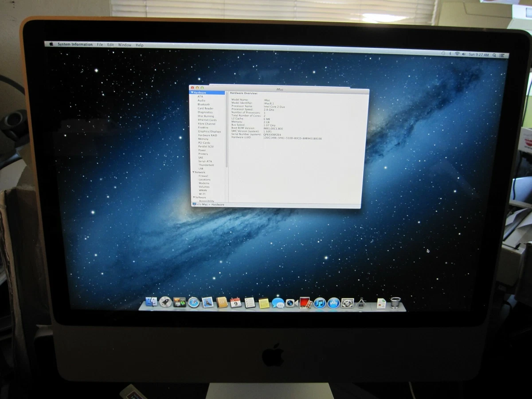Select Power in the sidebar
The image size is (532, 399).
(202, 150)
